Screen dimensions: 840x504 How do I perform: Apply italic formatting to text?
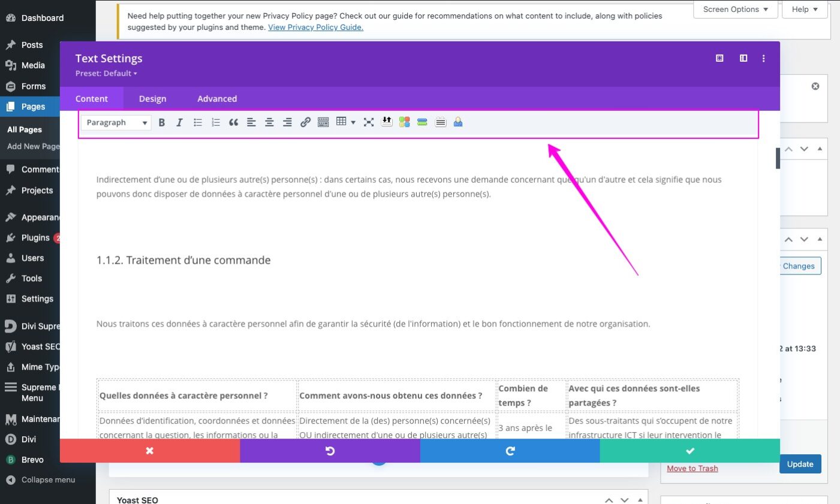179,122
